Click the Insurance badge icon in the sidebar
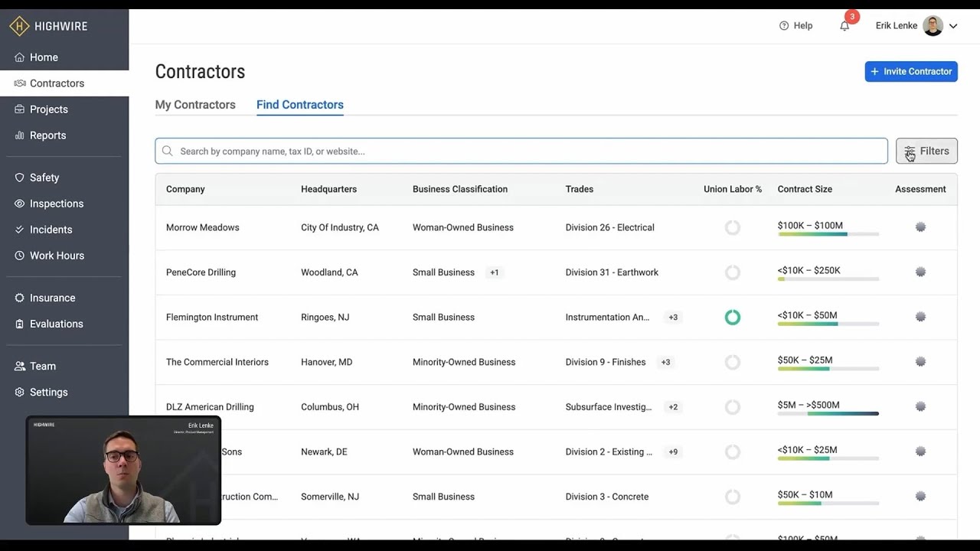Image resolution: width=980 pixels, height=551 pixels. click(20, 298)
